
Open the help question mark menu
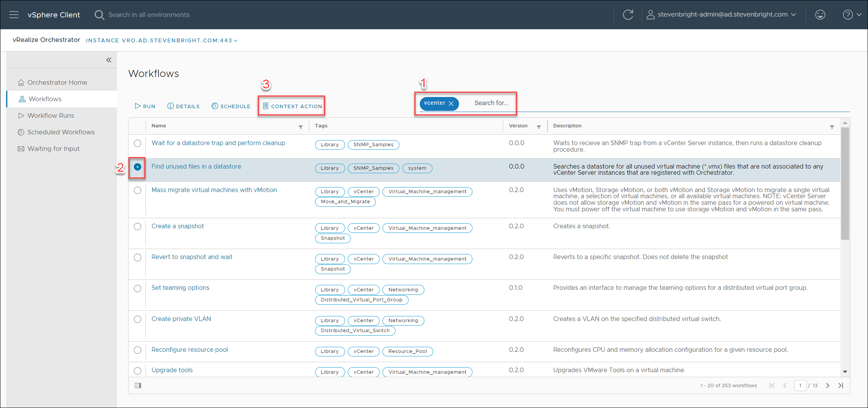click(x=852, y=15)
